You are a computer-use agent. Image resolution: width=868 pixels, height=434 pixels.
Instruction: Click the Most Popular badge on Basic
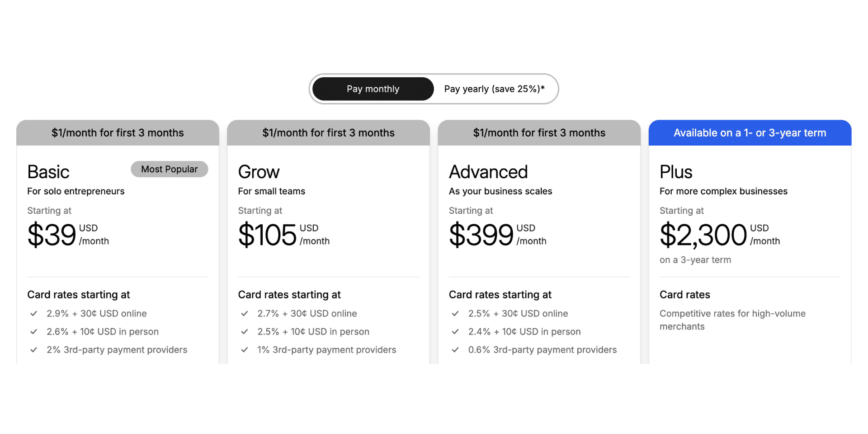[x=170, y=169]
